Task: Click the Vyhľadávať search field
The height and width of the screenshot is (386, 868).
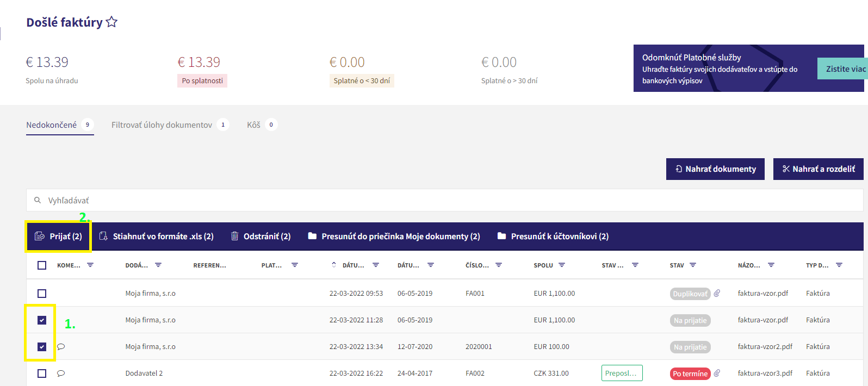Action: click(444, 200)
